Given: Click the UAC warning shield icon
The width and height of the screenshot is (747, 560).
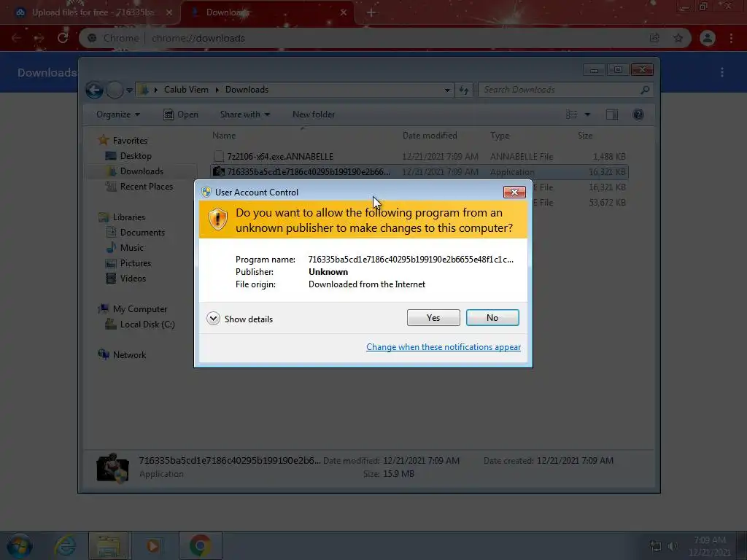Looking at the screenshot, I should pos(217,219).
